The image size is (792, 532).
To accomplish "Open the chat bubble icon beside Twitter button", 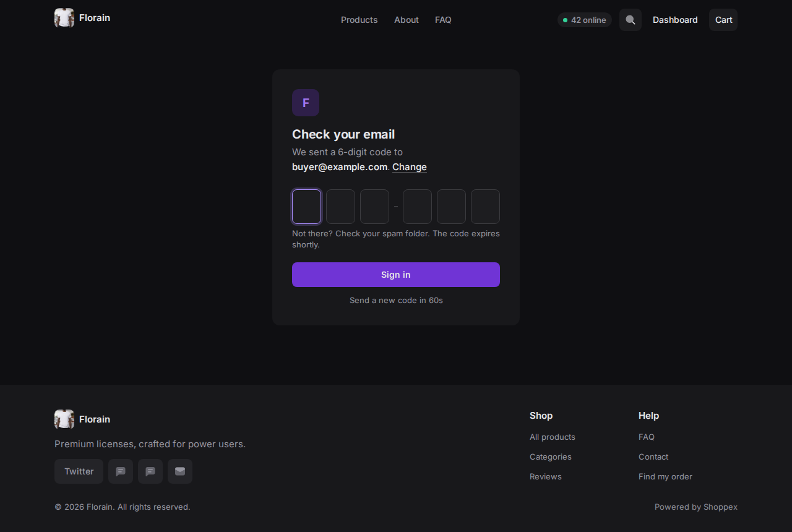I will [x=121, y=471].
